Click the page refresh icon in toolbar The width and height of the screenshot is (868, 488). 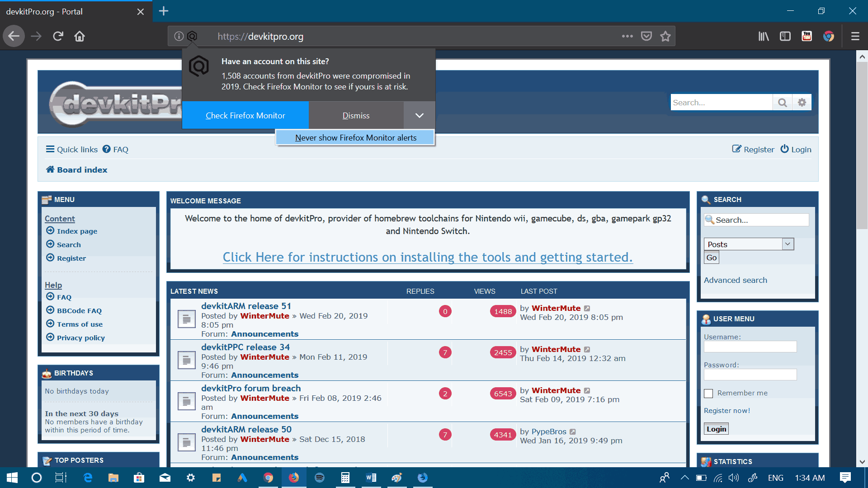coord(58,37)
